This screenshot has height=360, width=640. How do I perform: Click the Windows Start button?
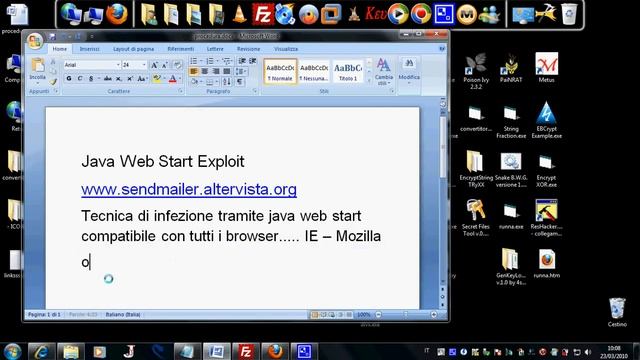[12, 351]
